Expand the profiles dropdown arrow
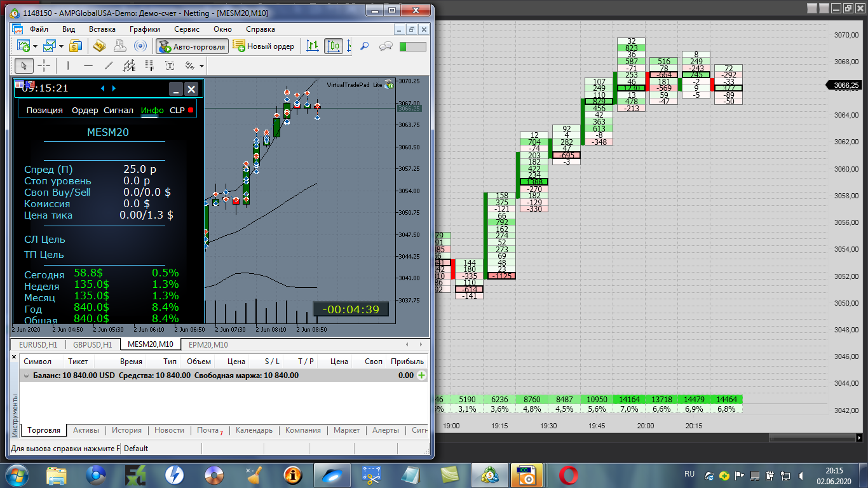The height and width of the screenshot is (488, 868). click(x=62, y=46)
